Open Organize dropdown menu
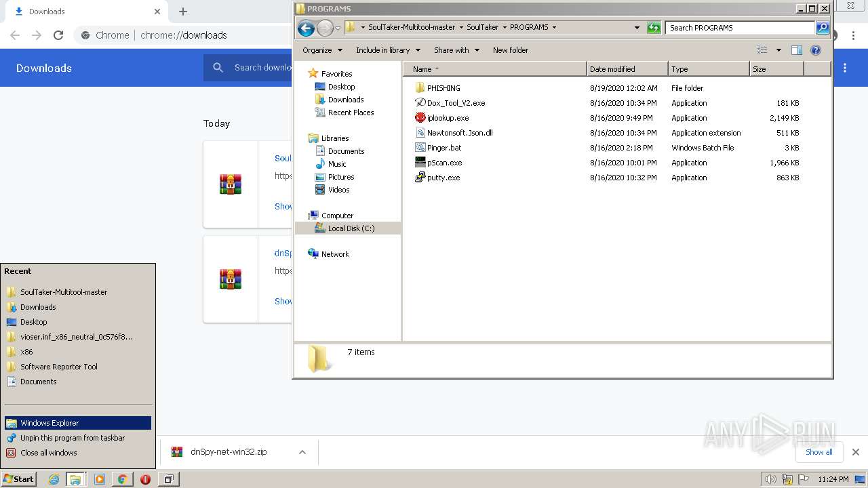This screenshot has height=488, width=868. click(323, 50)
